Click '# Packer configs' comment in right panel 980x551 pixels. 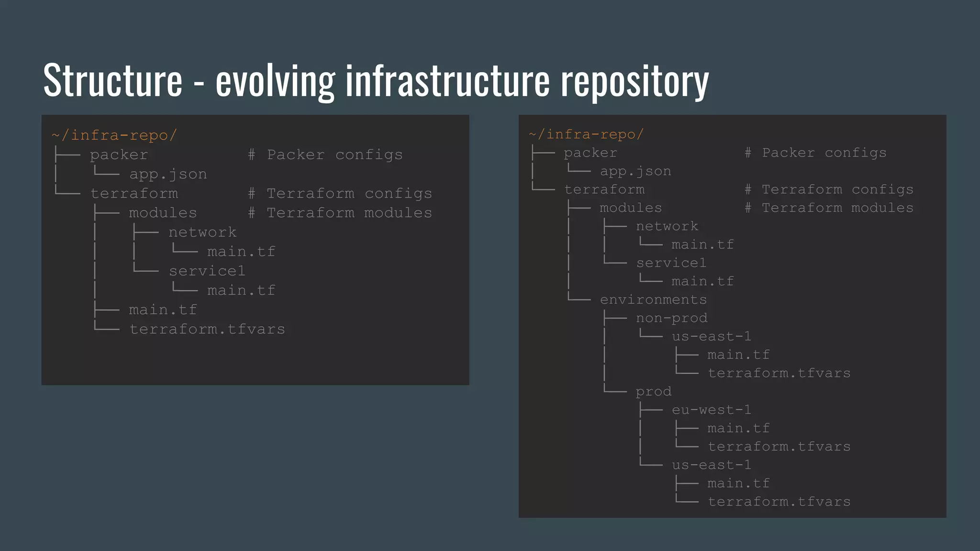click(x=815, y=153)
